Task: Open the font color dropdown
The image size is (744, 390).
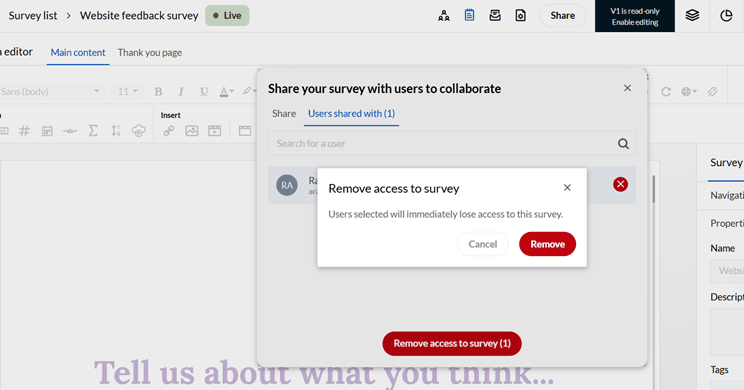Action: (226, 92)
